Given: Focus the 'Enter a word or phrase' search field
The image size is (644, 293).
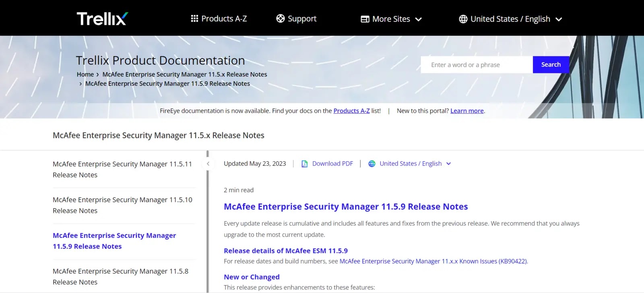Looking at the screenshot, I should click(x=477, y=64).
